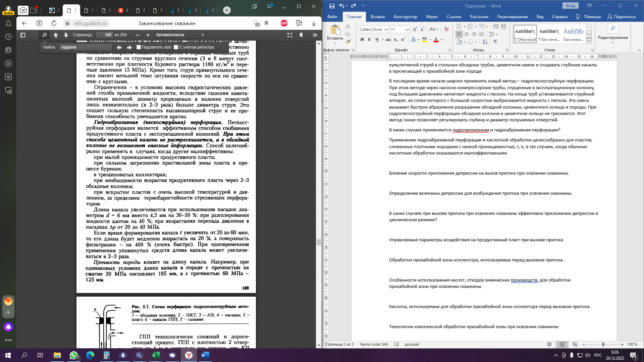Increase font size in Word
The width and height of the screenshot is (644, 362).
point(415,29)
